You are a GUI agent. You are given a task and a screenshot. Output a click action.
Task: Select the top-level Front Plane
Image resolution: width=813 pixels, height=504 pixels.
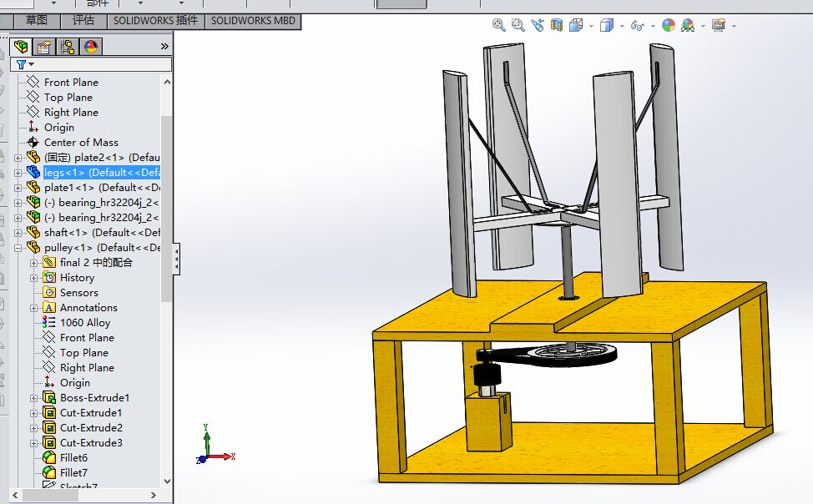(71, 83)
